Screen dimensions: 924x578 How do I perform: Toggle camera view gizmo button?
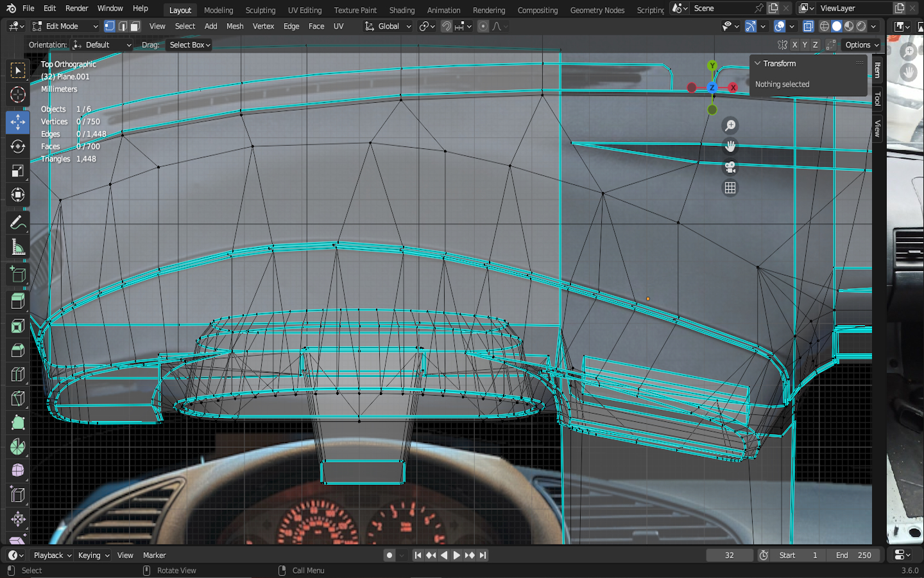(730, 167)
